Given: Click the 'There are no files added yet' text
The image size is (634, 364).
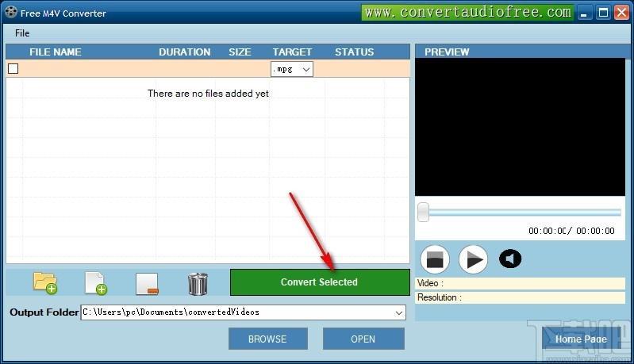Looking at the screenshot, I should (x=208, y=94).
